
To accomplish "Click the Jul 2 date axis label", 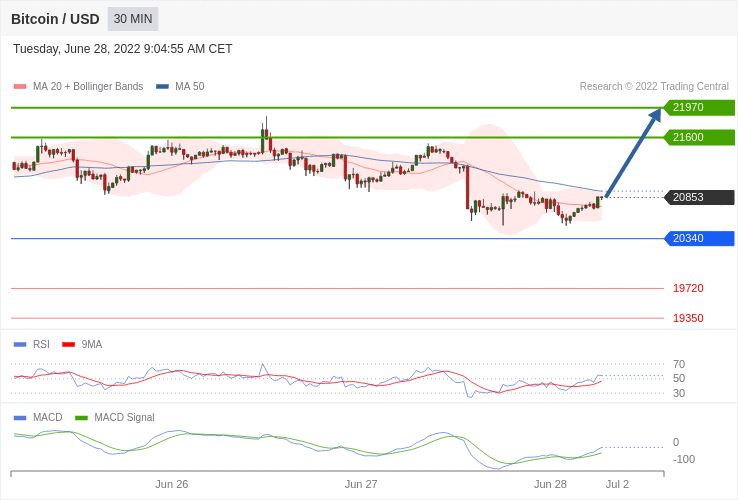I will tap(617, 484).
